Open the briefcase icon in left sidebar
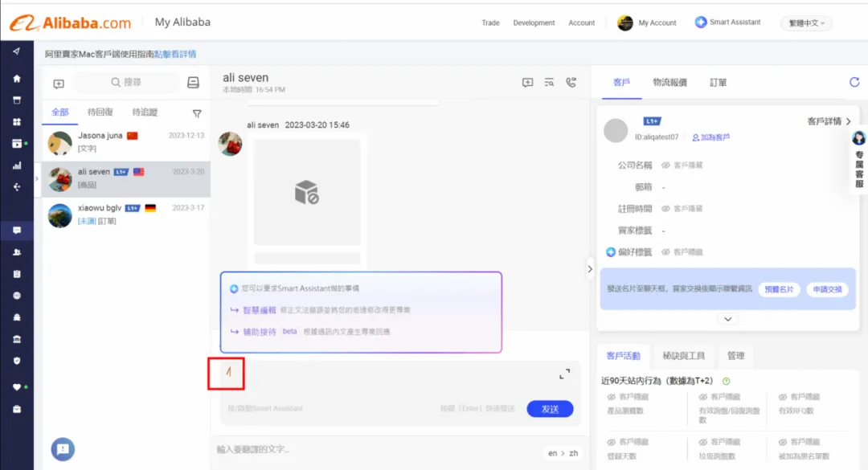 click(17, 409)
